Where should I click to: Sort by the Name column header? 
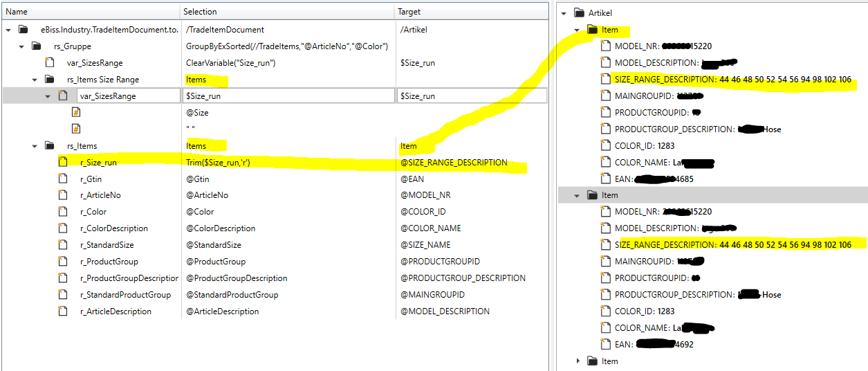tap(90, 12)
